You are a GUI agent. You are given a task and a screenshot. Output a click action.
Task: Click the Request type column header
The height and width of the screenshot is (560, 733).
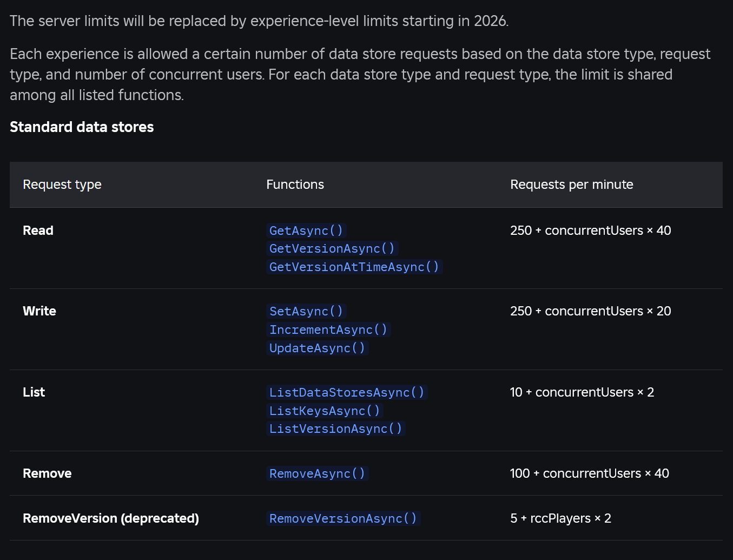coord(62,185)
